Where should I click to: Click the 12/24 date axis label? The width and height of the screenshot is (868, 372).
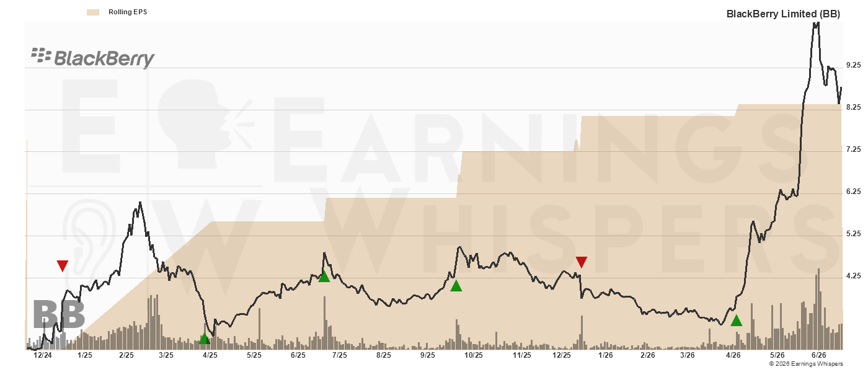[42, 355]
